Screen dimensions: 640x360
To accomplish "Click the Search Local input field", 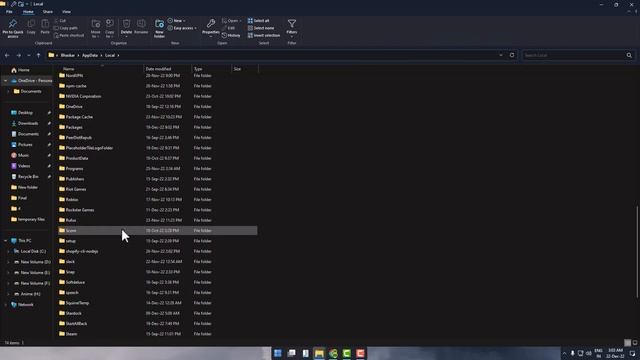I will (x=573, y=55).
